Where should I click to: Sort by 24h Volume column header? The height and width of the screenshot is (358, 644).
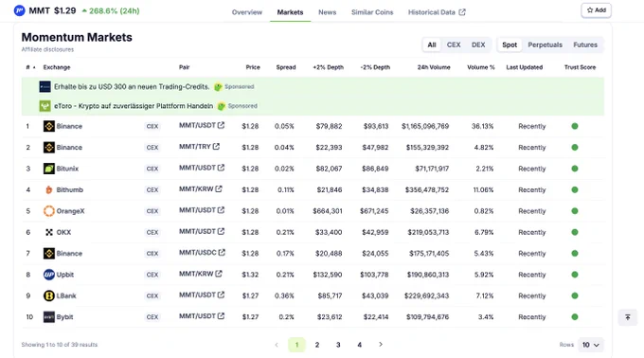[434, 67]
